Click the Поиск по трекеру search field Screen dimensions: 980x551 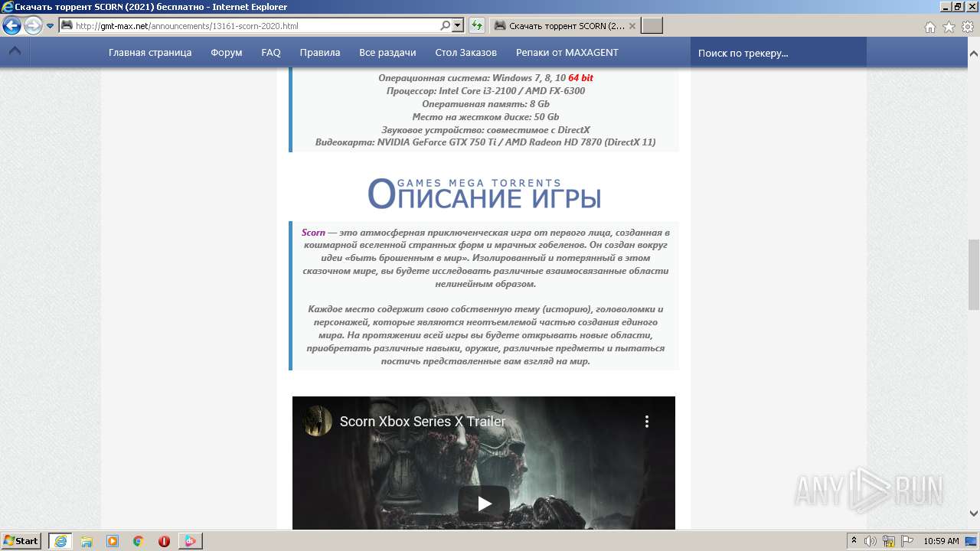tap(779, 53)
